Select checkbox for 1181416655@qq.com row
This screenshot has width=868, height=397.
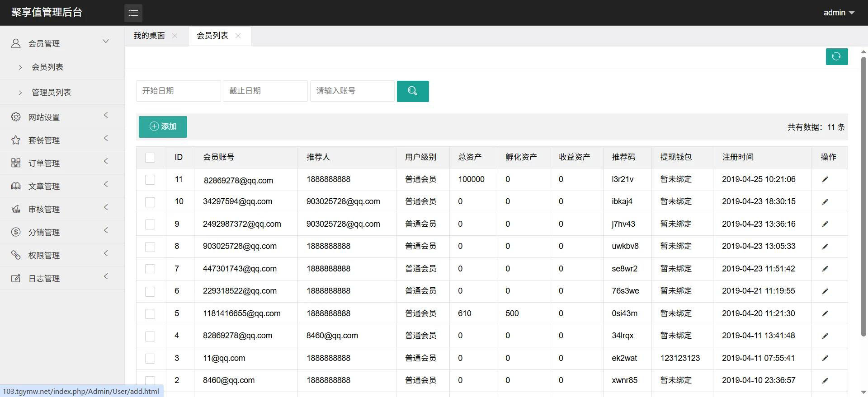pyautogui.click(x=150, y=314)
